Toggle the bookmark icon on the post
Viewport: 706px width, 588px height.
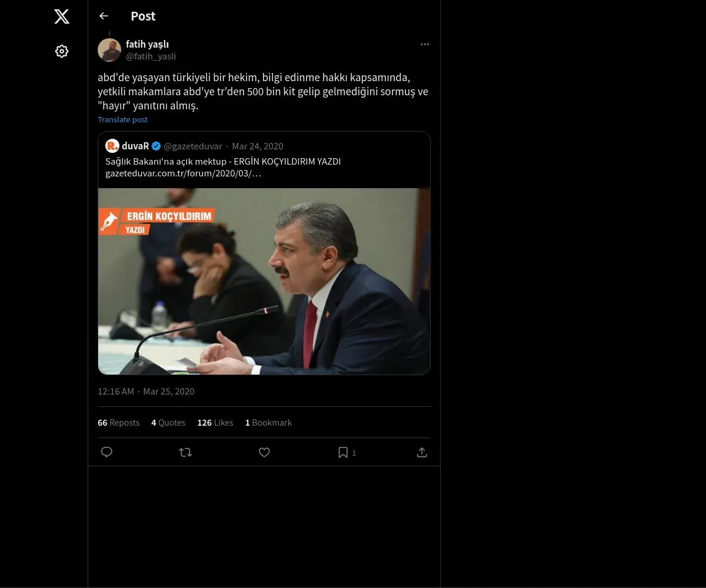pos(343,452)
